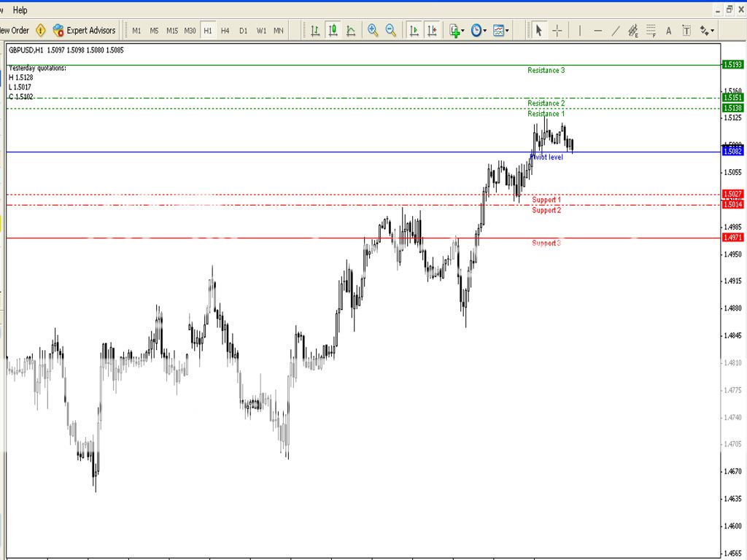Click the Support 2 label
This screenshot has height=560, width=747.
pyautogui.click(x=546, y=211)
